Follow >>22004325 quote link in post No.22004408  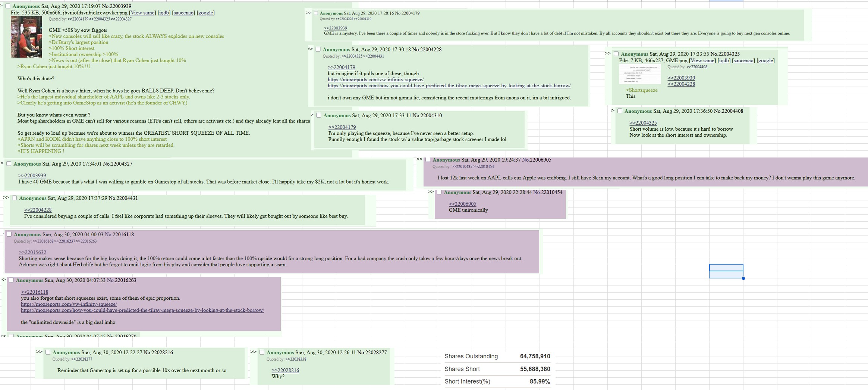coord(643,123)
